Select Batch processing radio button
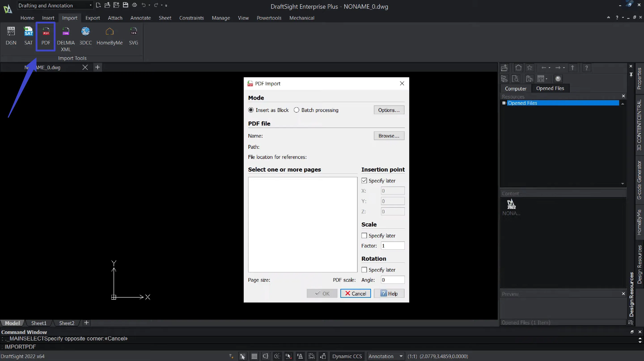 tap(296, 110)
